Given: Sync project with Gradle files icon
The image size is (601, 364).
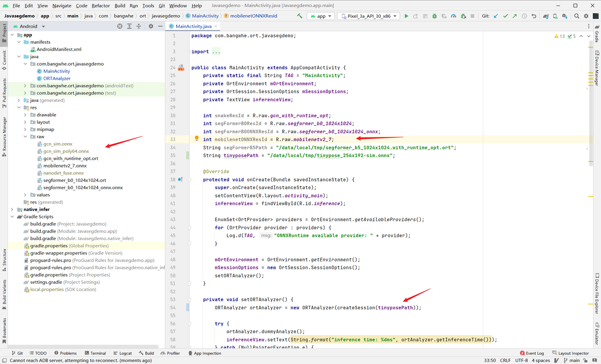Looking at the screenshot, I should (546, 16).
